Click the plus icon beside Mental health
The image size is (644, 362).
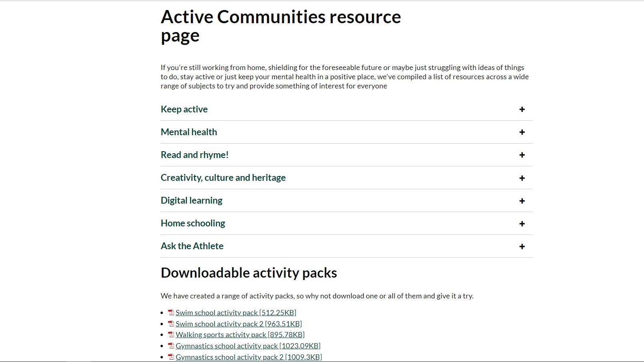coord(522,132)
